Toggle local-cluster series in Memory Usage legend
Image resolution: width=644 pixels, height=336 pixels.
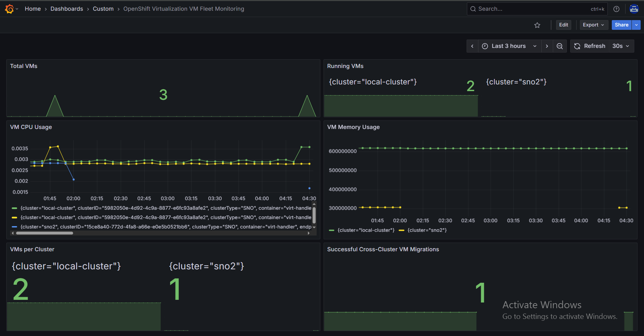pos(366,230)
